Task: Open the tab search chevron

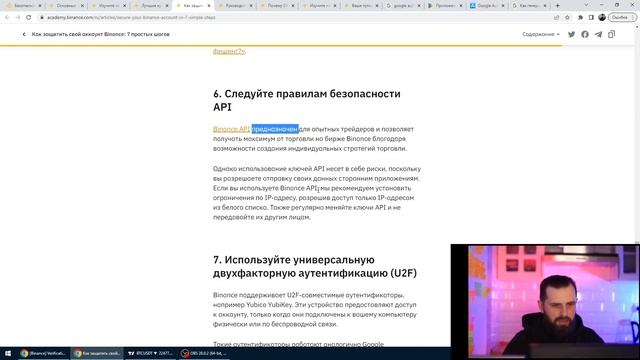Action: click(586, 5)
